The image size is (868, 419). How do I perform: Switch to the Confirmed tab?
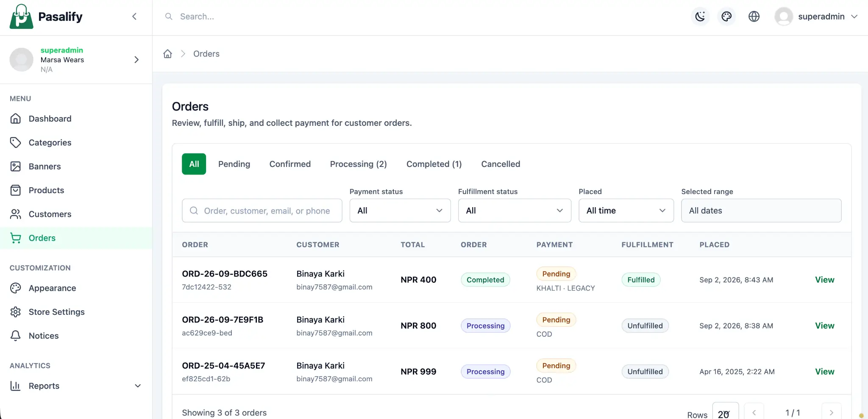click(290, 164)
